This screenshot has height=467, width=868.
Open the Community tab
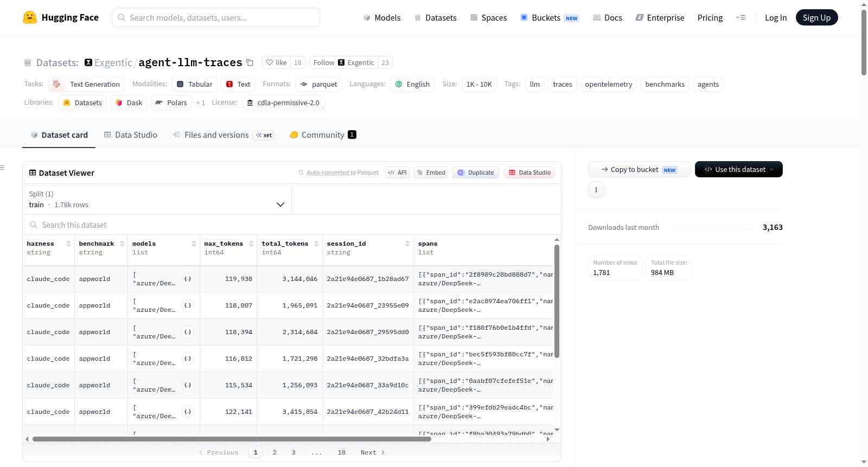click(x=323, y=135)
